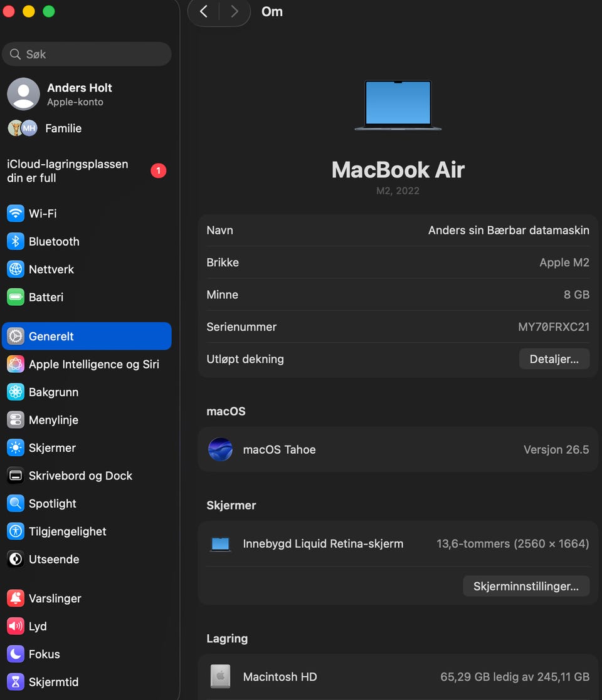The width and height of the screenshot is (602, 700).
Task: Click the MacBook Air illustration
Action: (x=398, y=105)
